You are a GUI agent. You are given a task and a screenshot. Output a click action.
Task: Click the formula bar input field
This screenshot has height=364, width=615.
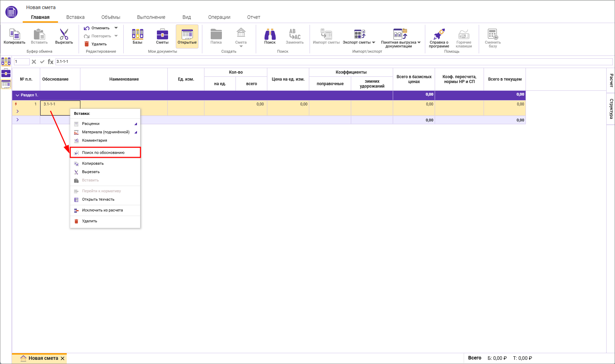click(332, 61)
